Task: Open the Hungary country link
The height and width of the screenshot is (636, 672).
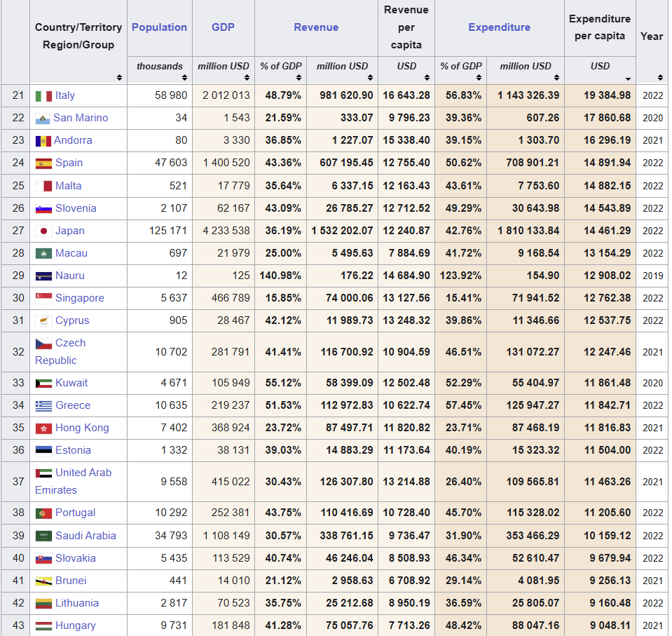Action: tap(76, 625)
